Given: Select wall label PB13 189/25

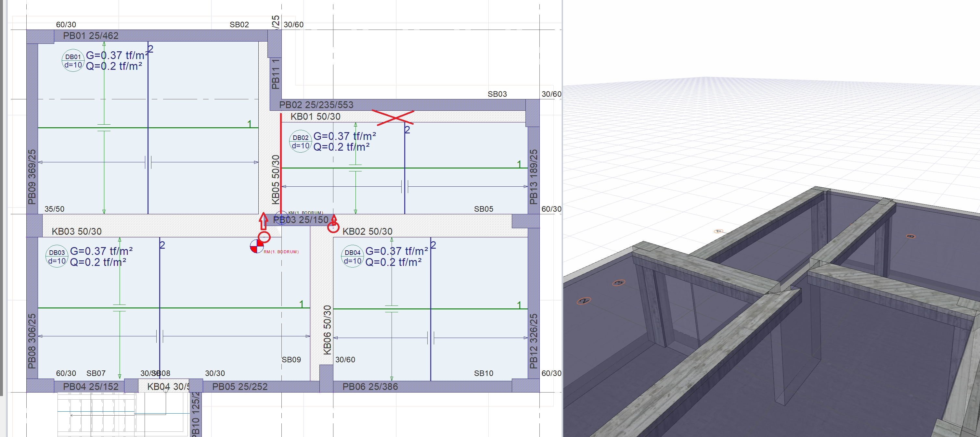Looking at the screenshot, I should click(534, 177).
